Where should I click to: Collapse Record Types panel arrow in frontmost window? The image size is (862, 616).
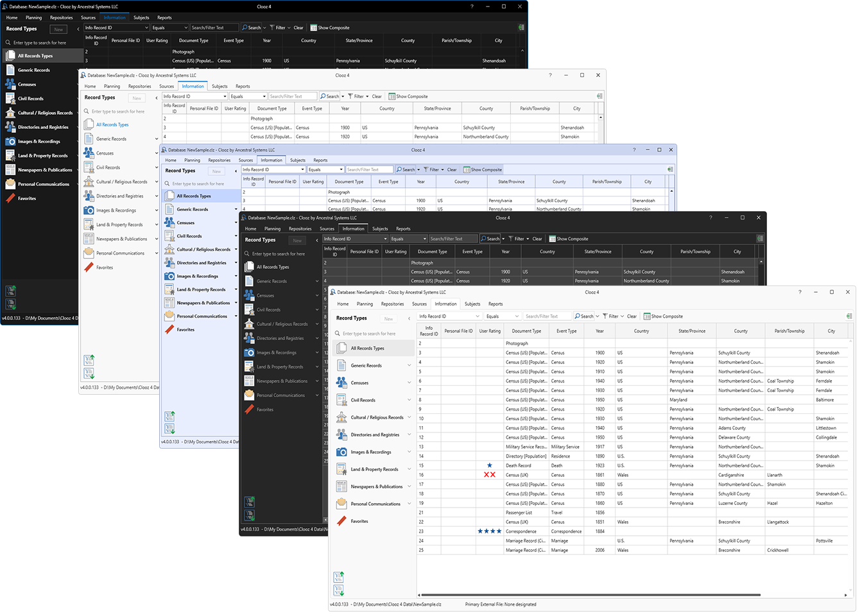pos(409,318)
